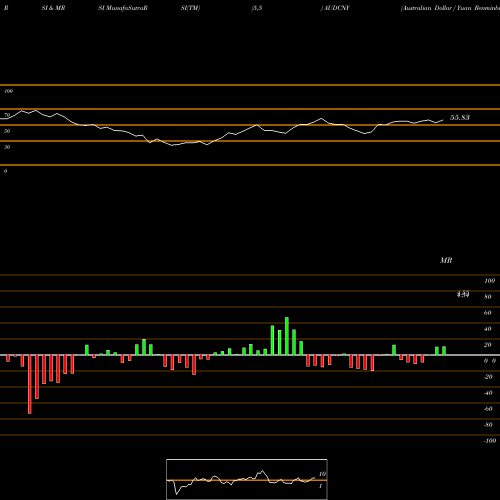
Task: Click the MR axis label 40
Action: (488, 329)
